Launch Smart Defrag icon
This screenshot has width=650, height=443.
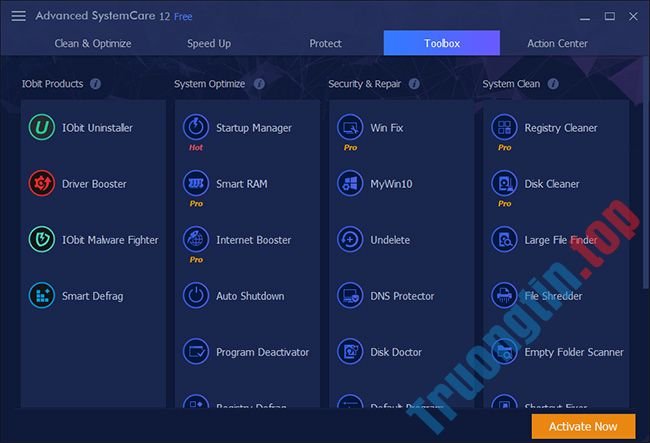point(41,295)
